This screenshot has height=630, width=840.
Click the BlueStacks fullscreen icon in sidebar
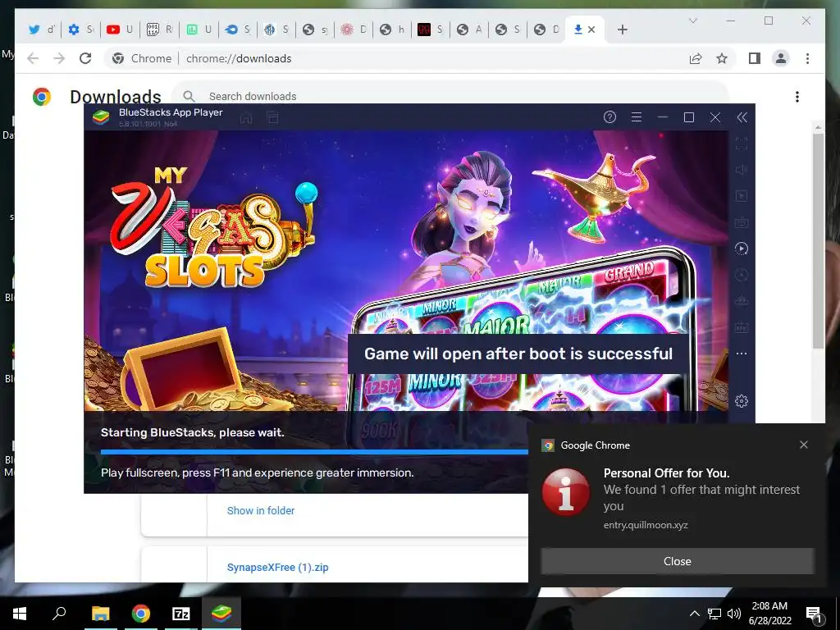coord(742,144)
